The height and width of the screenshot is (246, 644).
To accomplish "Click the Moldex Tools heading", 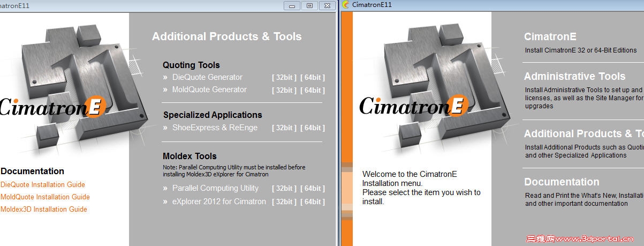I will coord(190,156).
